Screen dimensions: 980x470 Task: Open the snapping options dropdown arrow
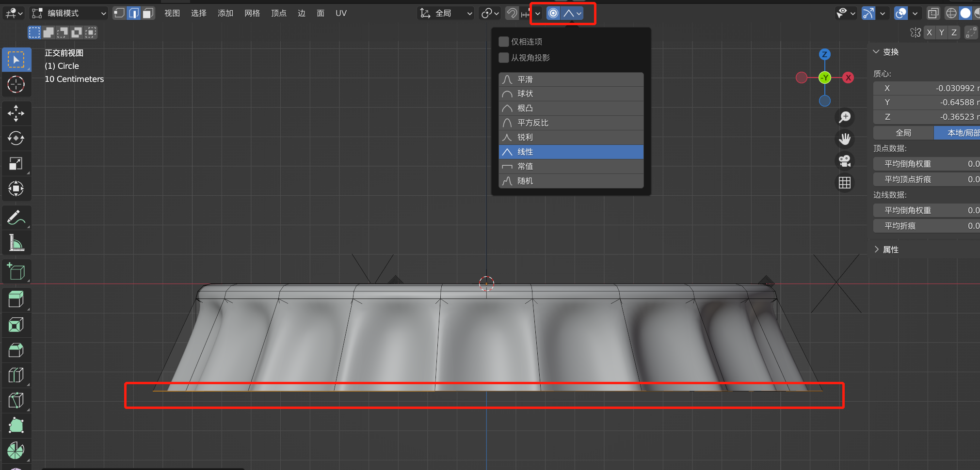tap(537, 13)
